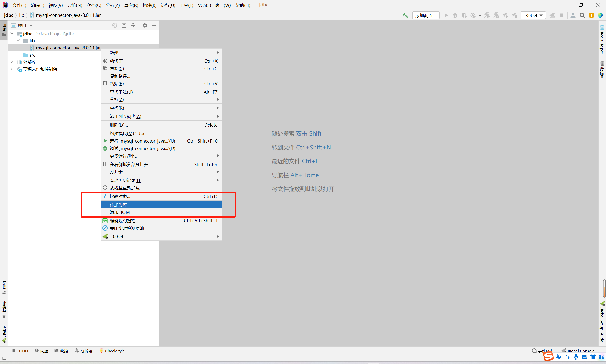Choose 从磁盘重新加载 menu entry

(x=125, y=188)
